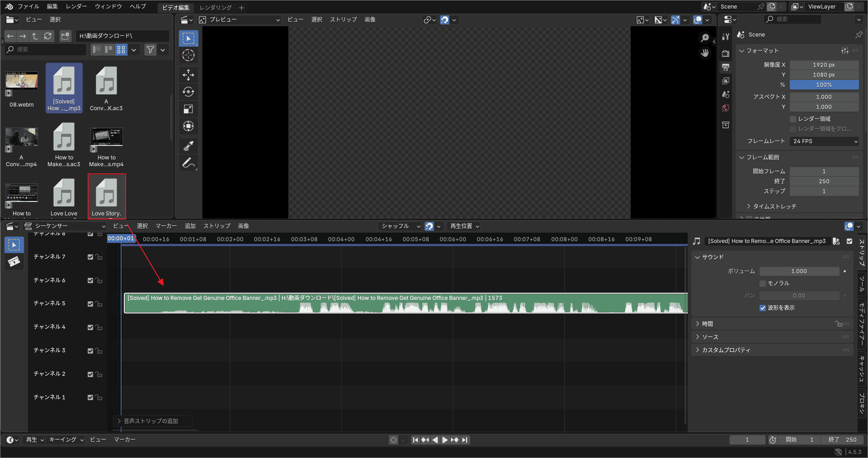Viewport: 868px width, 458px height.
Task: Select the Rotate tool in preview toolbar
Action: click(x=188, y=92)
